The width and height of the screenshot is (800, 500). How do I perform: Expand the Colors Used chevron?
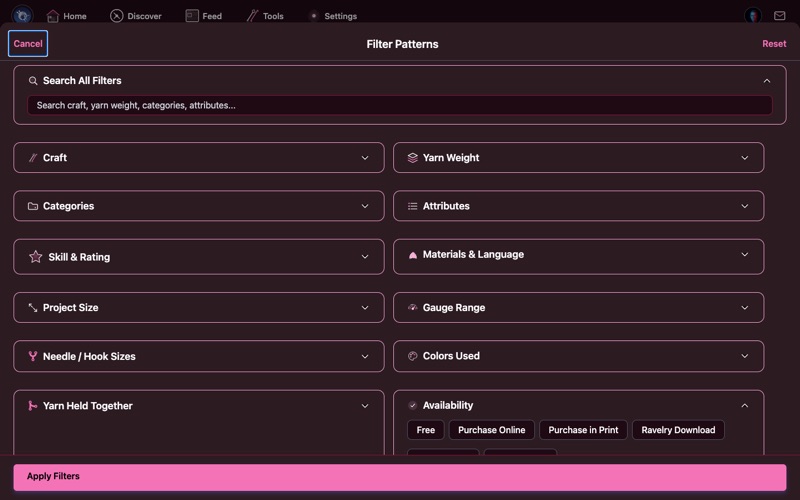coord(745,356)
